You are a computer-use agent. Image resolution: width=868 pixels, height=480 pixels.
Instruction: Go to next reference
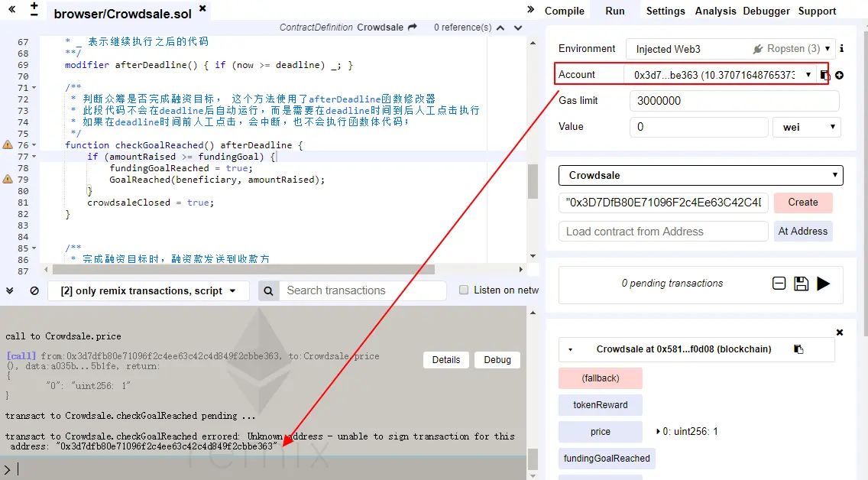518,28
